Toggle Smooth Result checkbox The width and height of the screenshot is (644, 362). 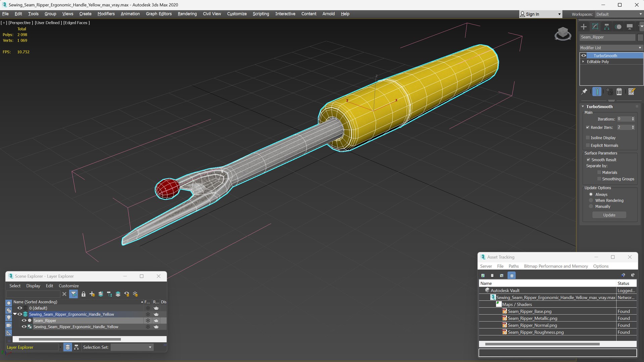588,160
